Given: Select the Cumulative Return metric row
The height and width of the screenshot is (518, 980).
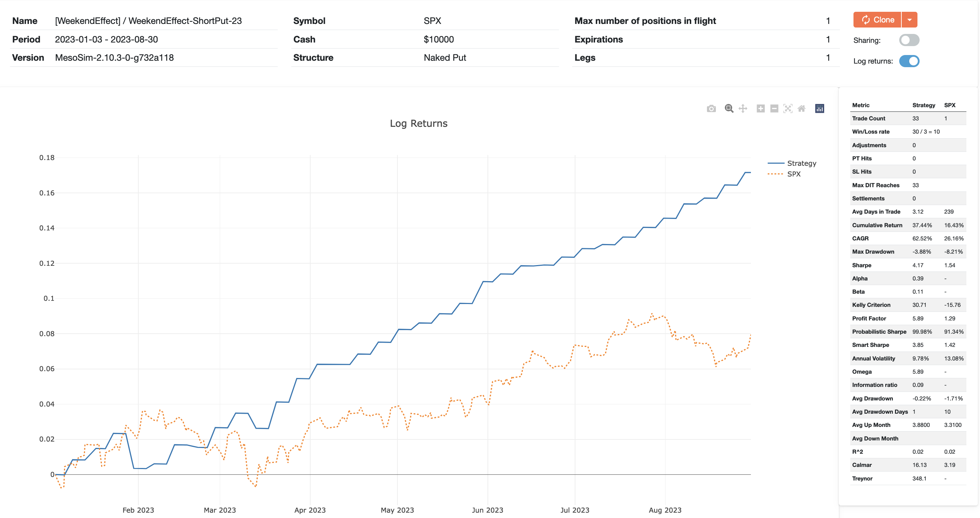Looking at the screenshot, I should point(877,225).
